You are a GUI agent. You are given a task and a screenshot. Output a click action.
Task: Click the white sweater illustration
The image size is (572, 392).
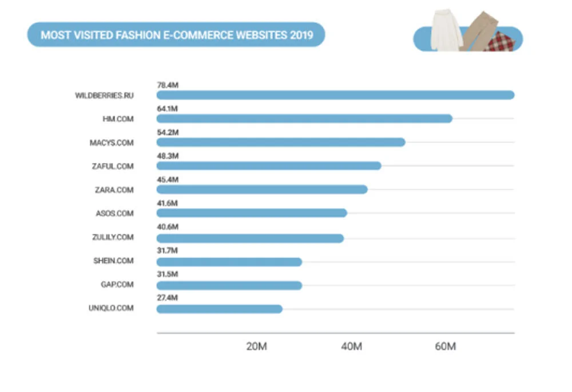pyautogui.click(x=447, y=31)
